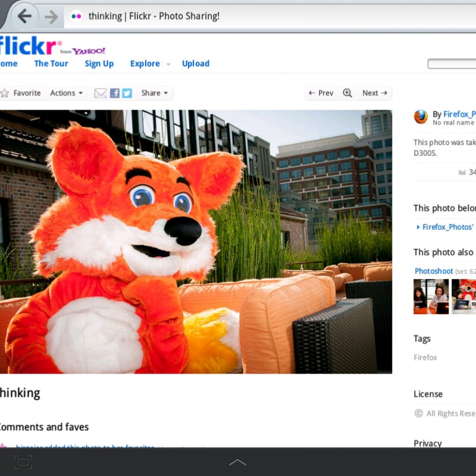Click the Firefox avatar icon
This screenshot has width=476, height=476.
(x=421, y=117)
